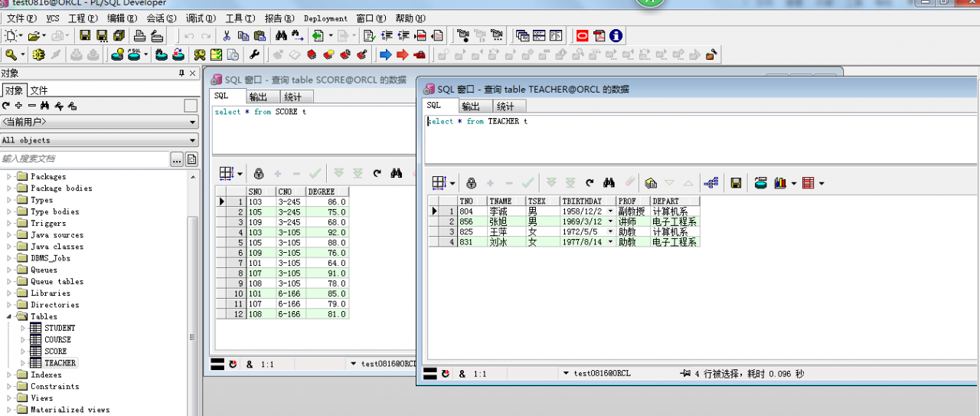Click the Cut scissors icon
Viewport: 980px width, 416px height.
(227, 35)
